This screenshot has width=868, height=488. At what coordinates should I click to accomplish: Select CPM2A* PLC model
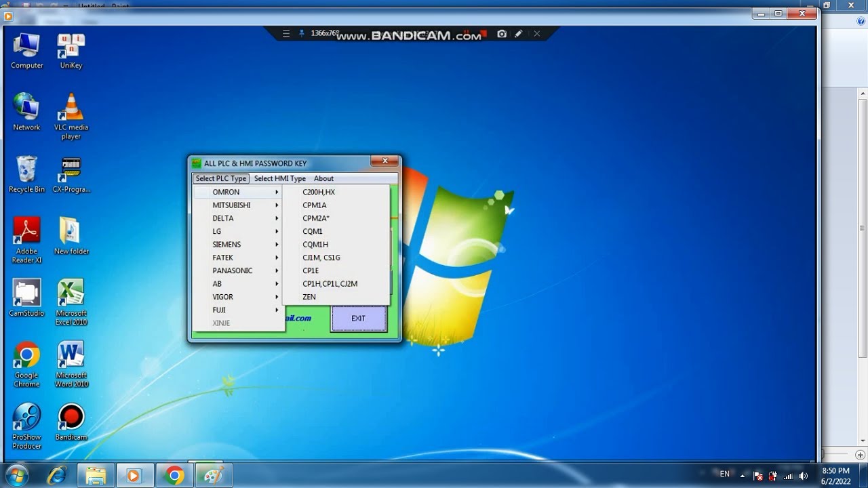(x=336, y=218)
